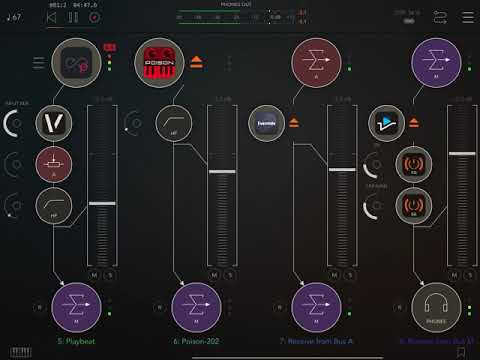Mute the Playbeat channel
Viewport: 480px width, 360px height.
pyautogui.click(x=94, y=275)
